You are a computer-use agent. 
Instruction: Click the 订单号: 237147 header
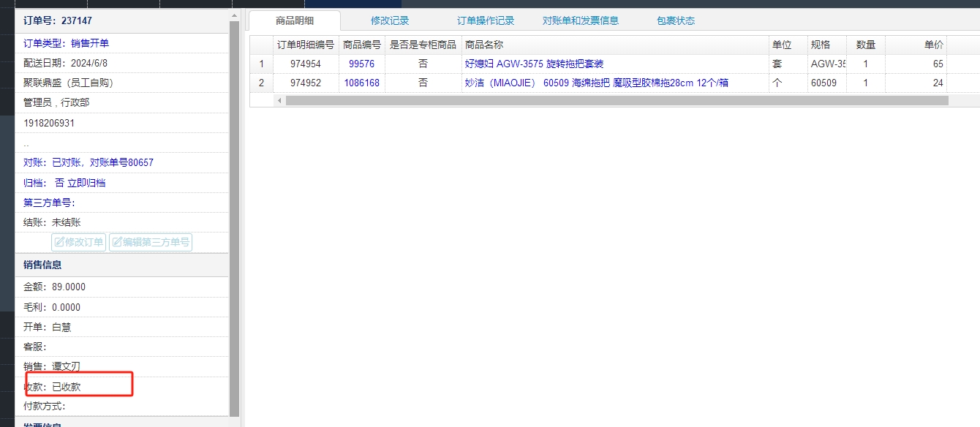click(x=121, y=21)
